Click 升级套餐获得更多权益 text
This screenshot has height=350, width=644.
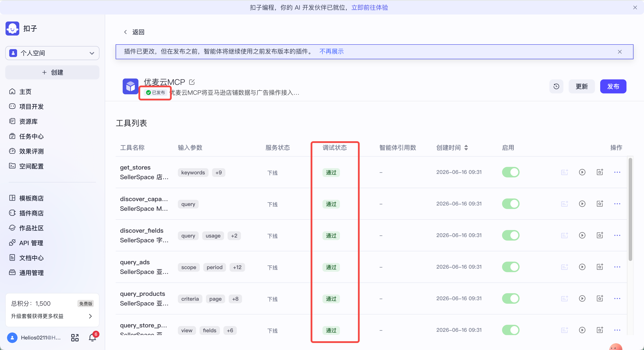click(x=37, y=316)
